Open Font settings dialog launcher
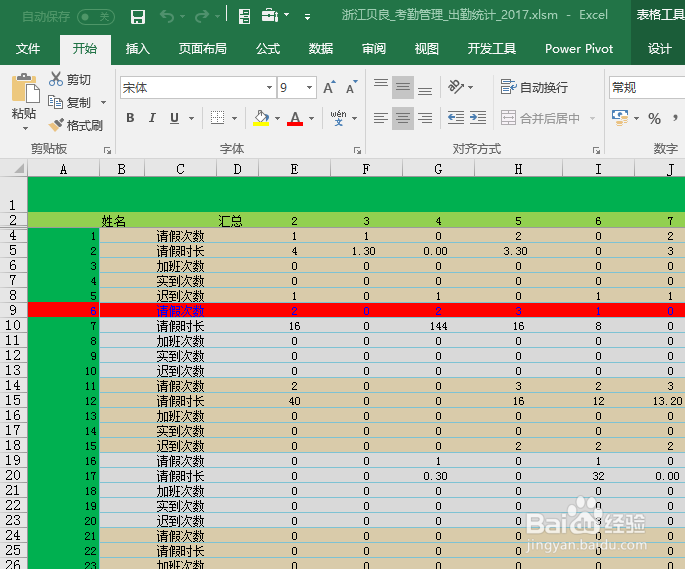 [x=357, y=150]
